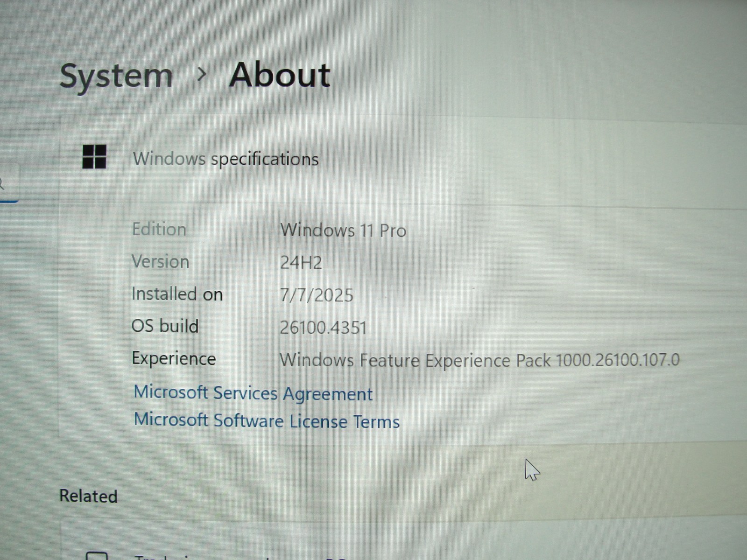Select 'Windows Feature Experience Pack 1000.26100.107.0' text

pos(479,360)
